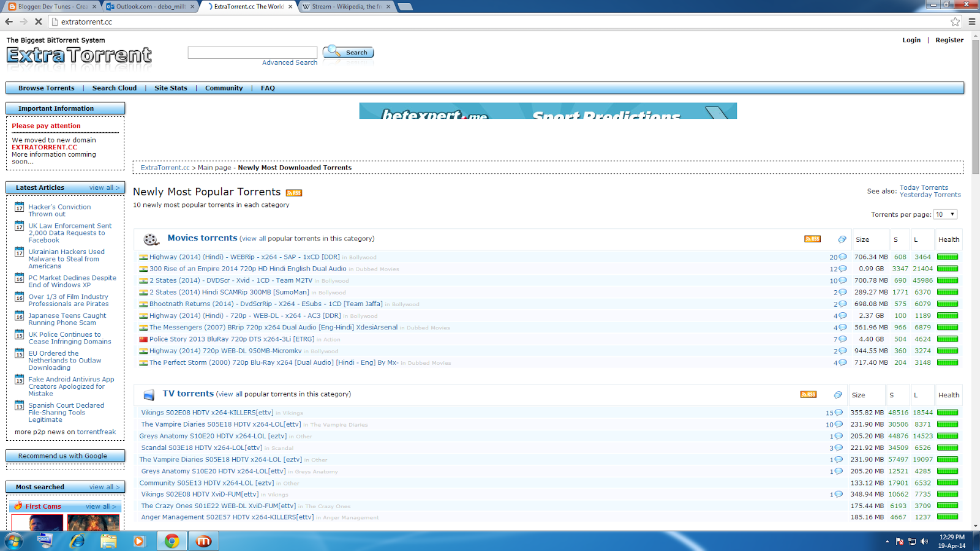Open the Windows Start button

click(x=13, y=541)
